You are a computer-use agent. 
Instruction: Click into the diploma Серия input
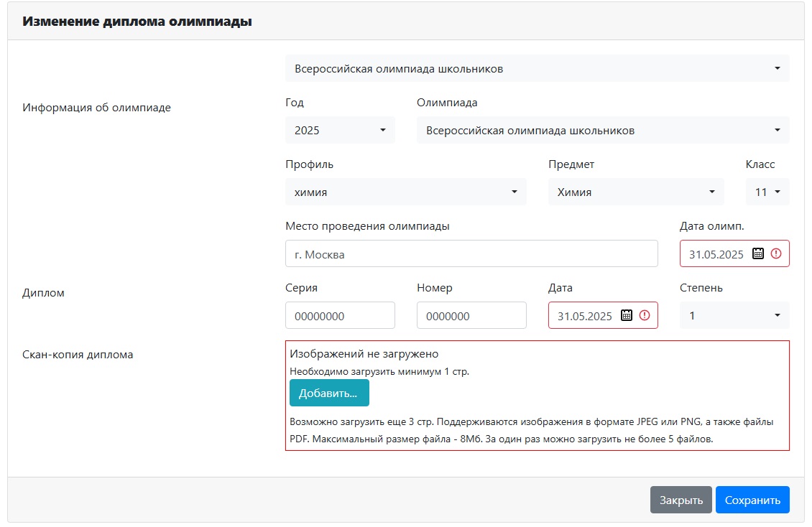(340, 316)
